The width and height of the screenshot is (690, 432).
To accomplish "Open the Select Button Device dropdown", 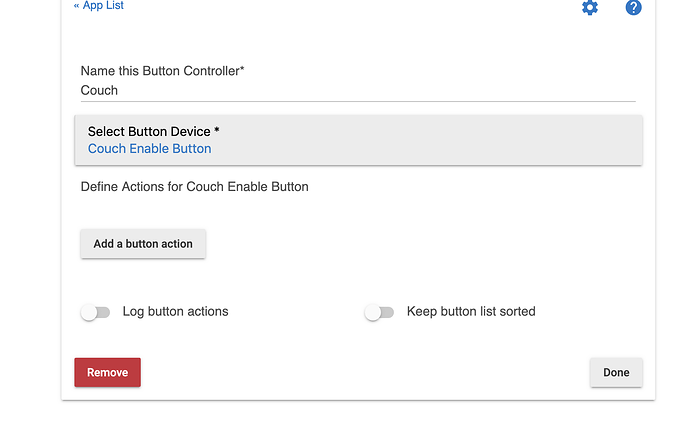I will (x=358, y=140).
